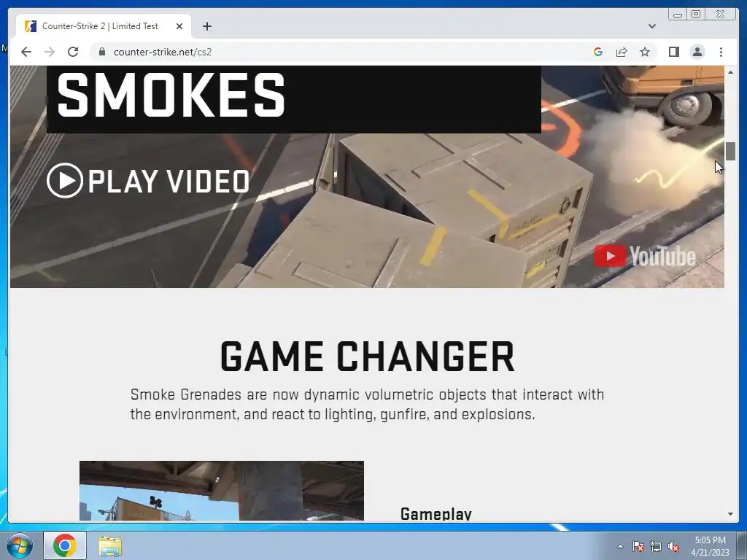Bookmark this page with the star
The image size is (747, 560).
pos(645,52)
